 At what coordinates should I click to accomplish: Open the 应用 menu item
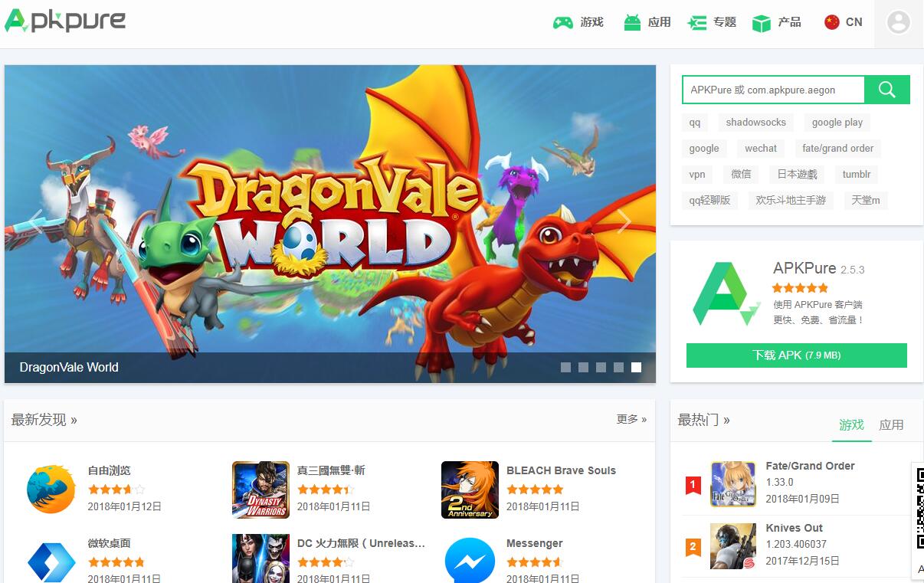660,22
